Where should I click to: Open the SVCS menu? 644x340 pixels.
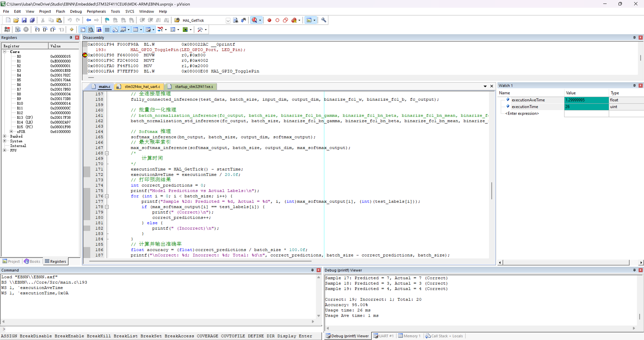point(130,11)
